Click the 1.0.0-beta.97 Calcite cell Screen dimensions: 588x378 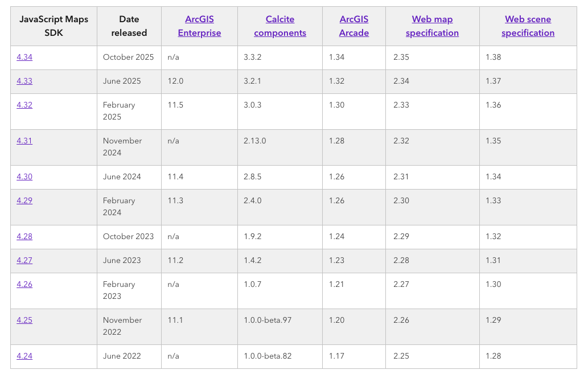(x=268, y=320)
